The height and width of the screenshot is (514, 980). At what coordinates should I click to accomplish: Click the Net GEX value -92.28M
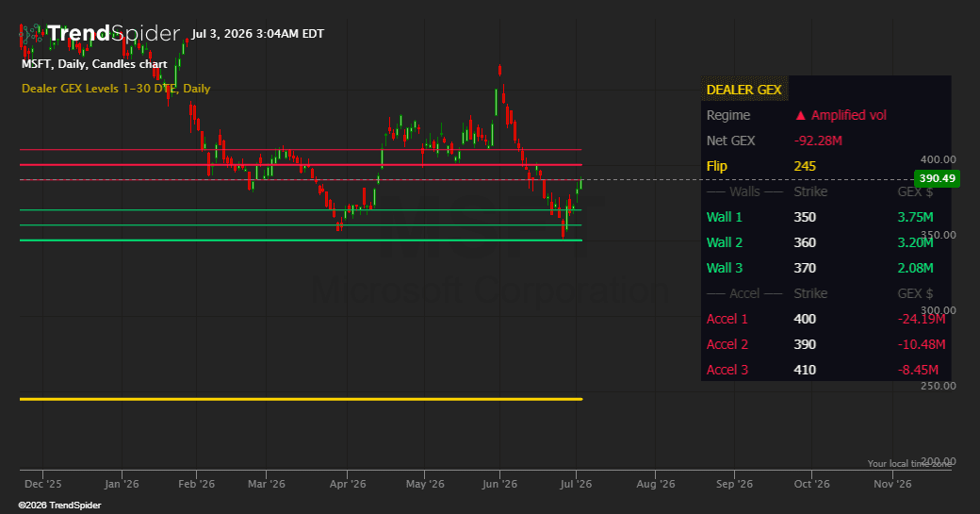pyautogui.click(x=818, y=141)
